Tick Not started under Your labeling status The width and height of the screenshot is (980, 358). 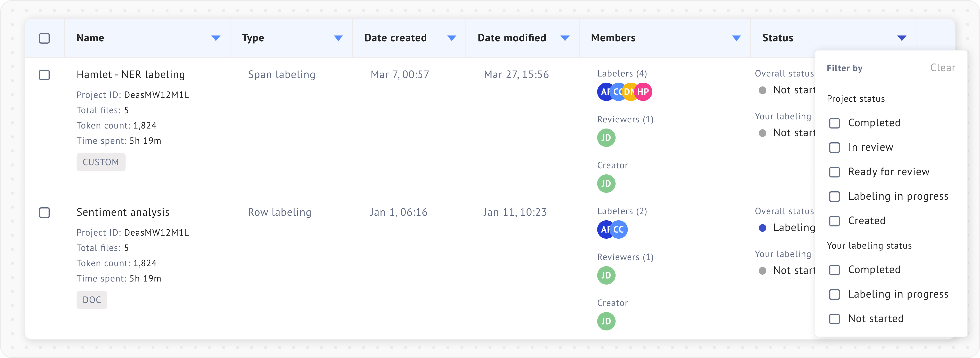click(834, 319)
